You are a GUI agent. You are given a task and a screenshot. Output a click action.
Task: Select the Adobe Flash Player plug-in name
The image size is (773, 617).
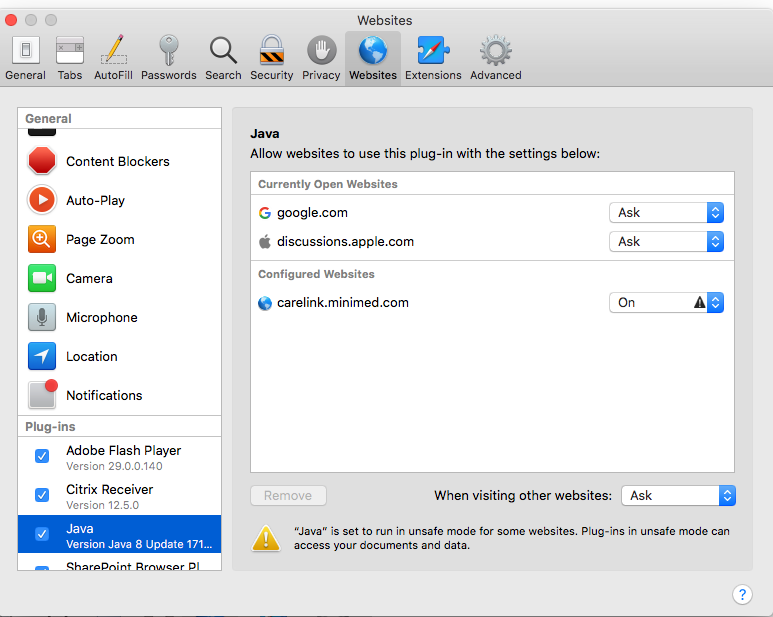[124, 450]
